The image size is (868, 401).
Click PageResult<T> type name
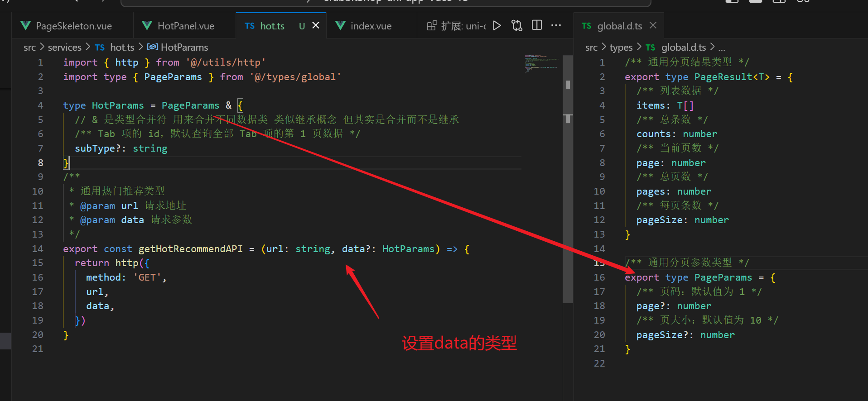[x=732, y=77]
